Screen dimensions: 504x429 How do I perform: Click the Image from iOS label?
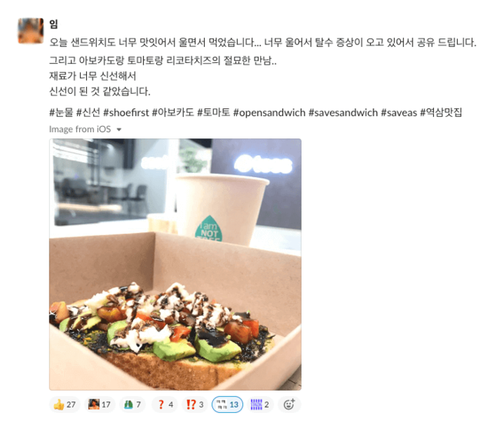pyautogui.click(x=80, y=129)
